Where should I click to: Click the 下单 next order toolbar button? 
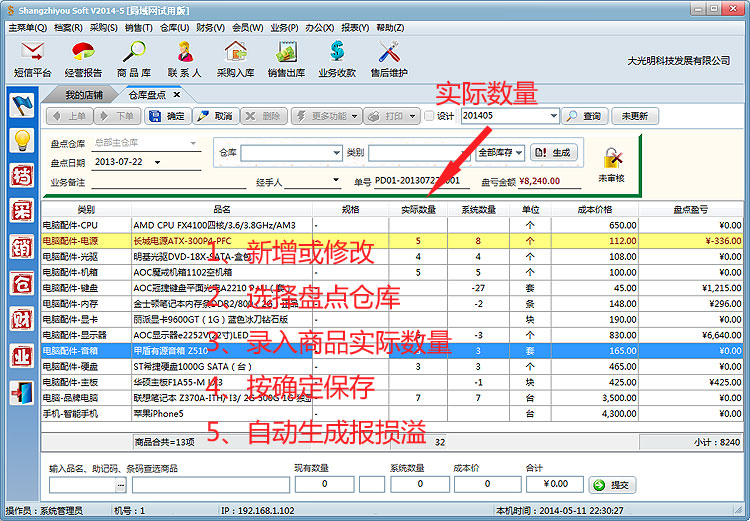tap(117, 116)
